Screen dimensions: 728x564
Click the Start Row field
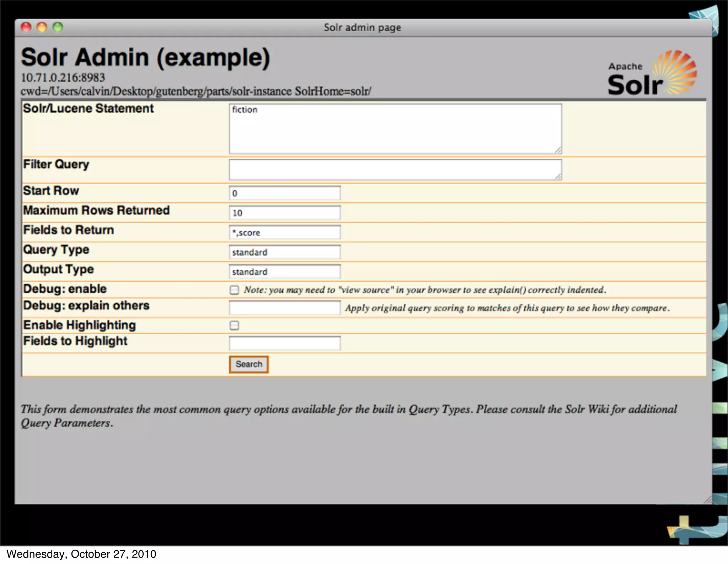coord(285,193)
